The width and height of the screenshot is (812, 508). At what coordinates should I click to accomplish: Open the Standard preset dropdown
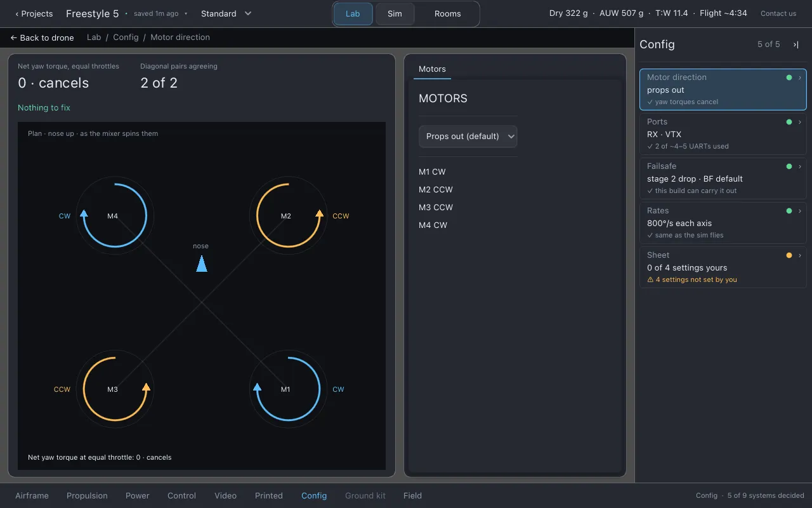point(226,13)
